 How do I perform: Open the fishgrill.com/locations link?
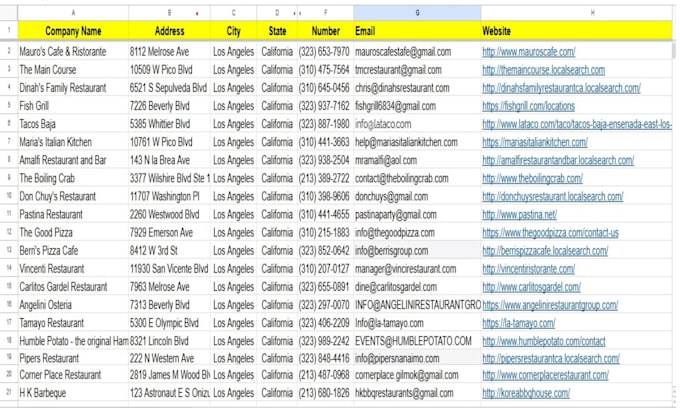pyautogui.click(x=528, y=106)
